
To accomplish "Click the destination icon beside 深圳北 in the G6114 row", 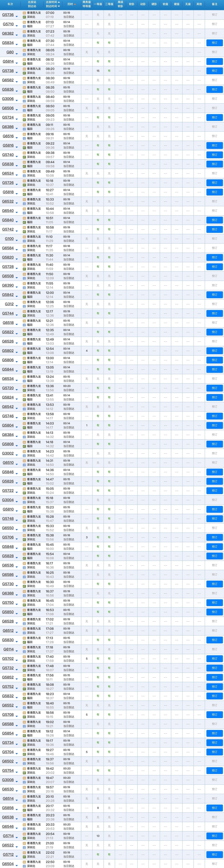I will coord(24,651).
